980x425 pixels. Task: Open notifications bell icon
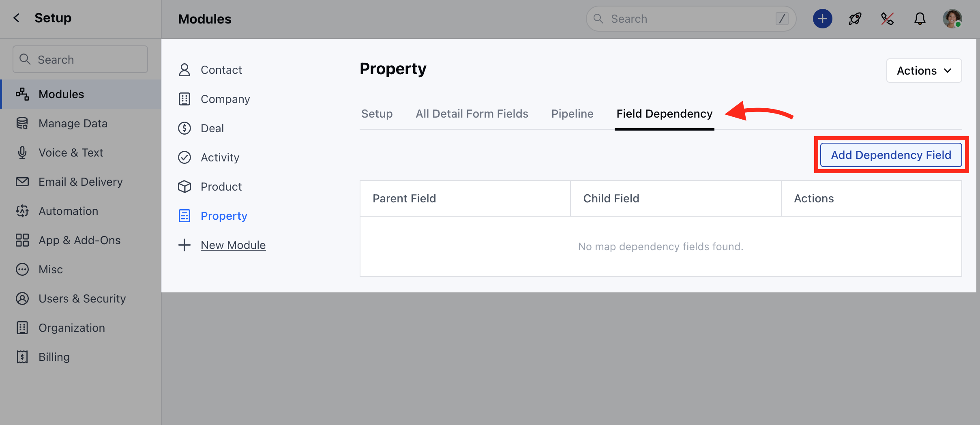(x=920, y=19)
